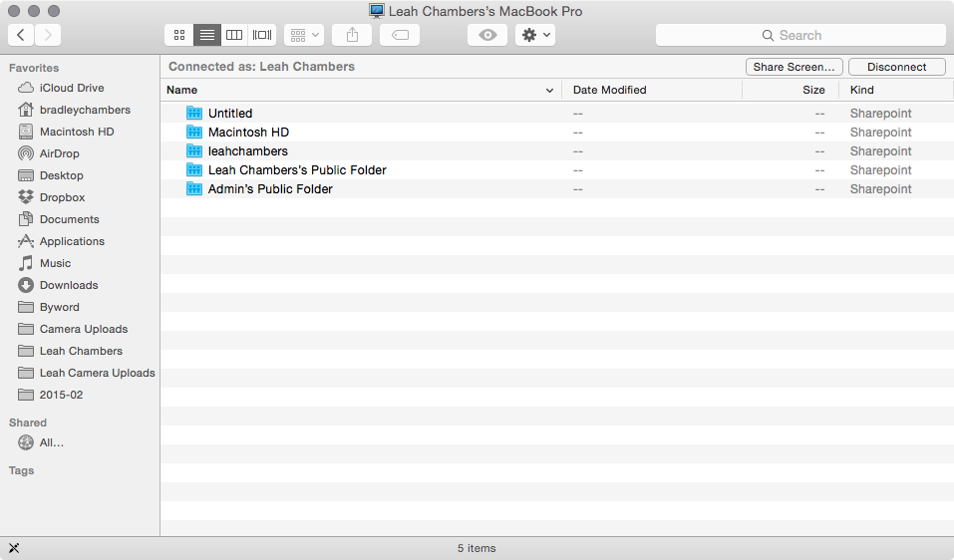
Task: Click Leah Chambers's Public Folder name text
Action: click(x=297, y=170)
